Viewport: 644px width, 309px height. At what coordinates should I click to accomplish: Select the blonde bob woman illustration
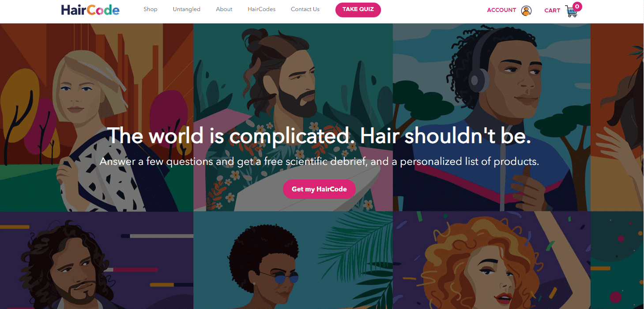coord(97,117)
